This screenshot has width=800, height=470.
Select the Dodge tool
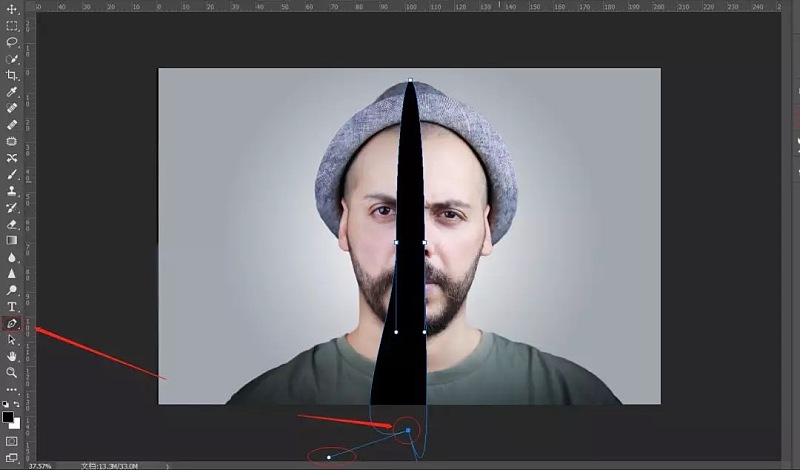tap(11, 290)
